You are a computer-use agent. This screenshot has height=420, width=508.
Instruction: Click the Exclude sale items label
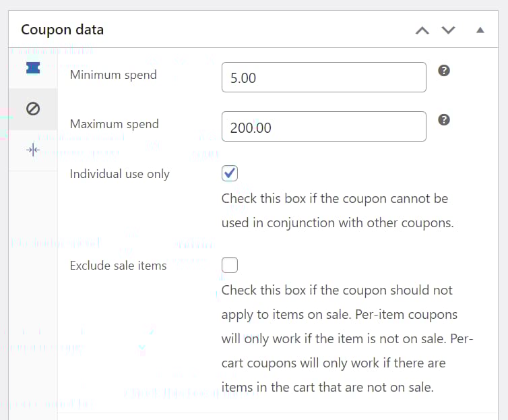pos(119,266)
